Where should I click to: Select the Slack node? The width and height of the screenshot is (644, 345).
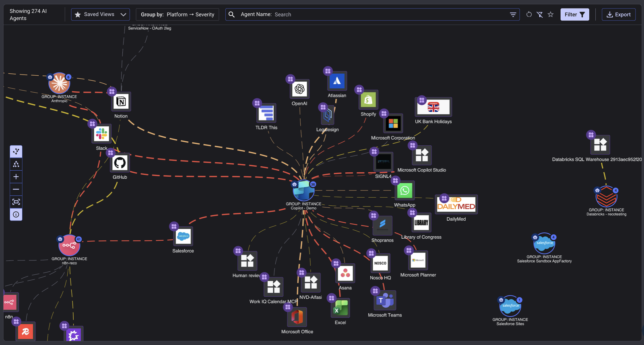101,134
